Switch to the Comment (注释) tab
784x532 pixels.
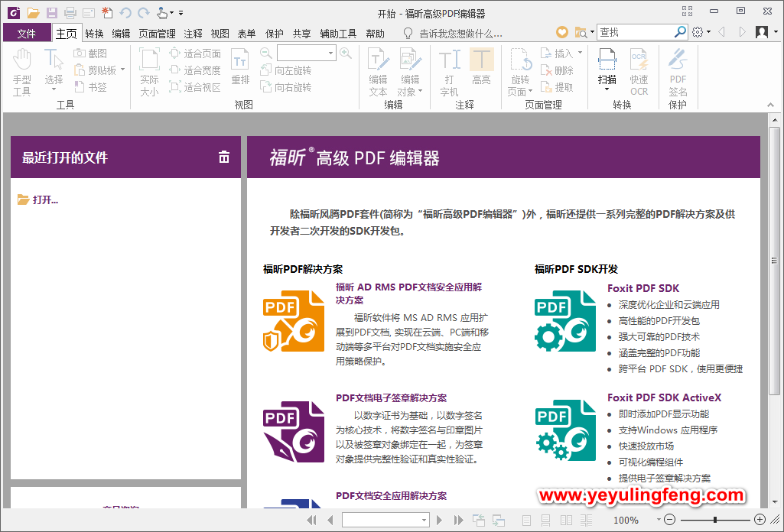193,34
